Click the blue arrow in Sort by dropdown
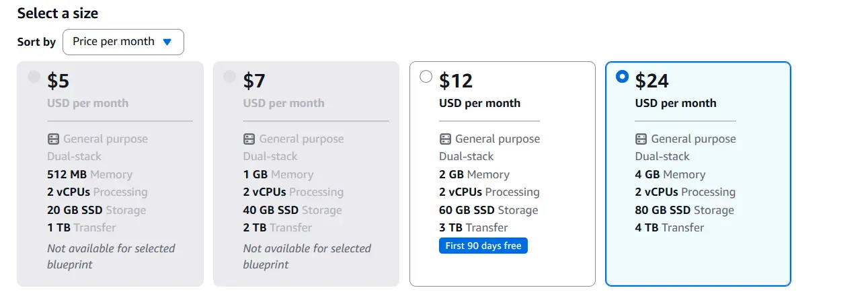The height and width of the screenshot is (292, 868). point(167,42)
